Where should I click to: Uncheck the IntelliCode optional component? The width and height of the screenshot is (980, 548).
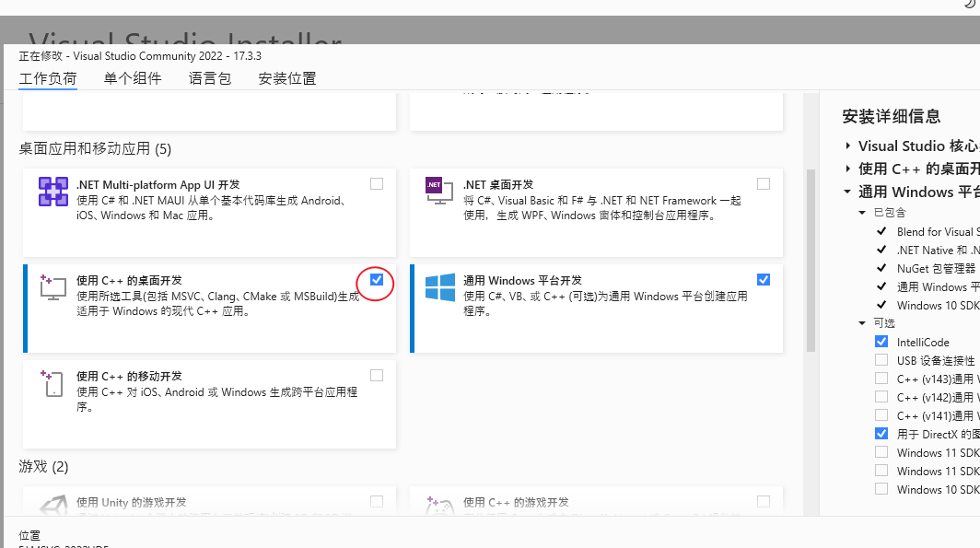(x=881, y=342)
